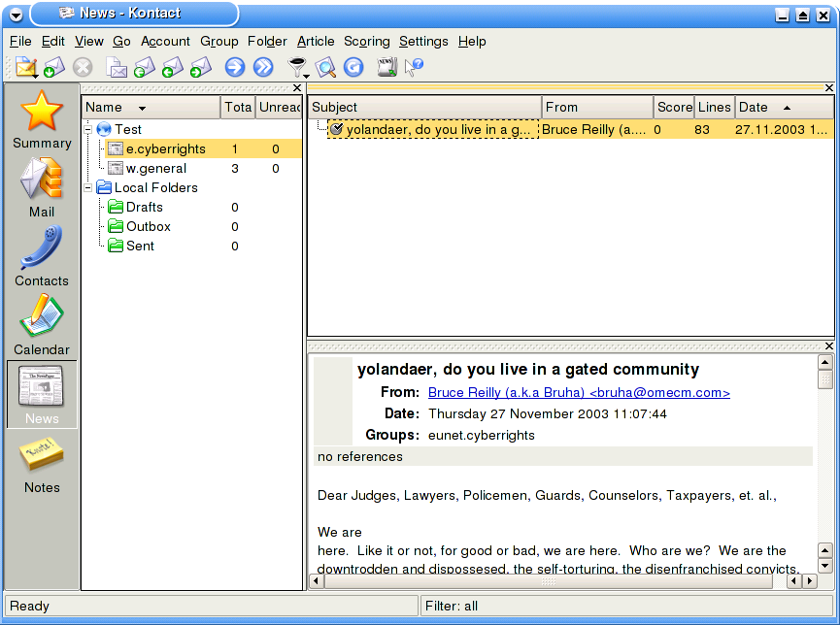
Task: Open Calendar from the sidebar
Action: (42, 326)
